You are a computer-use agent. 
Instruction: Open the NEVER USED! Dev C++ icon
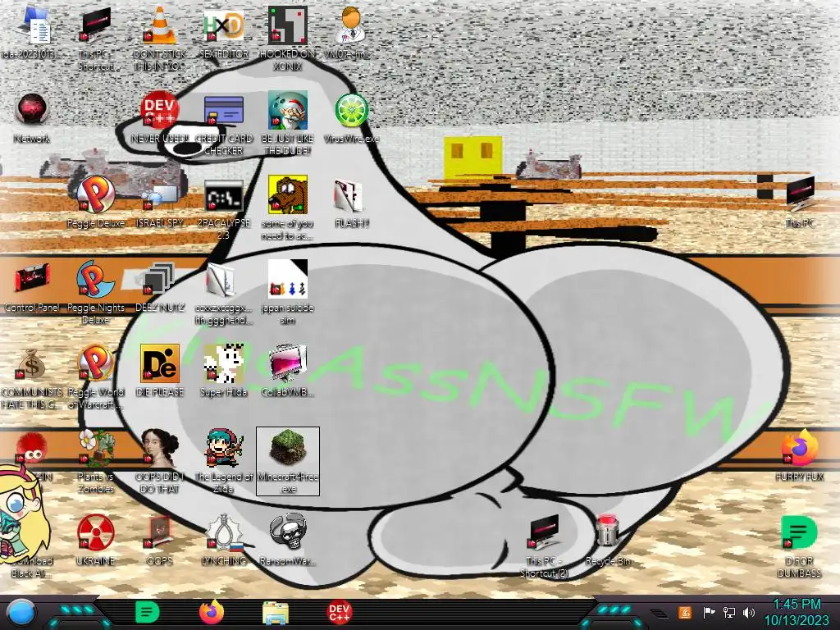tap(160, 118)
